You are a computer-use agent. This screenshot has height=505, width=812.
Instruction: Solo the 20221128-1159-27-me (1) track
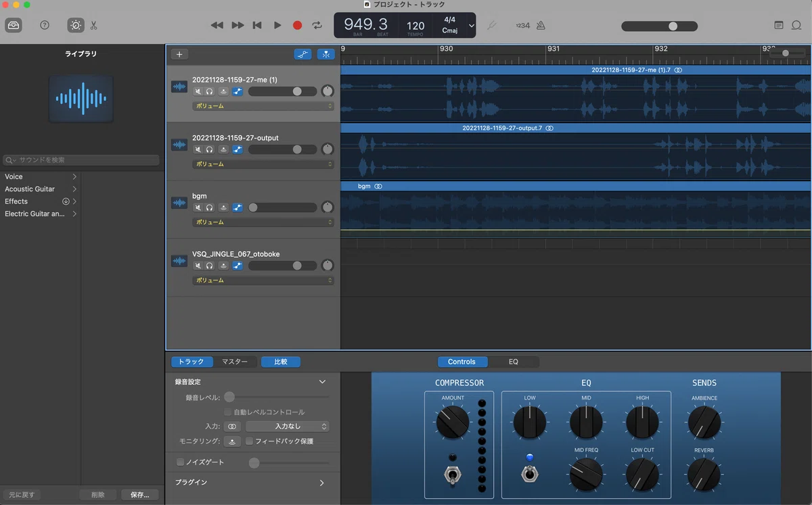(x=210, y=91)
